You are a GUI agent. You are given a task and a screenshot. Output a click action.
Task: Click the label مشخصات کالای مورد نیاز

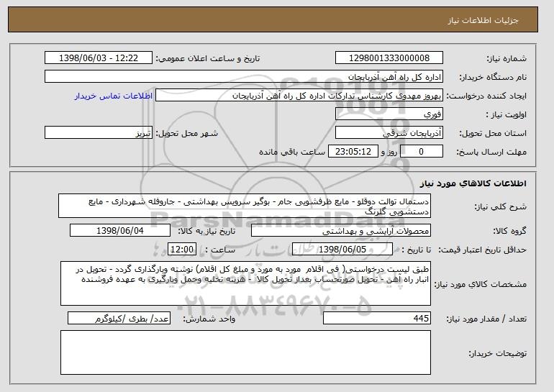(481, 284)
